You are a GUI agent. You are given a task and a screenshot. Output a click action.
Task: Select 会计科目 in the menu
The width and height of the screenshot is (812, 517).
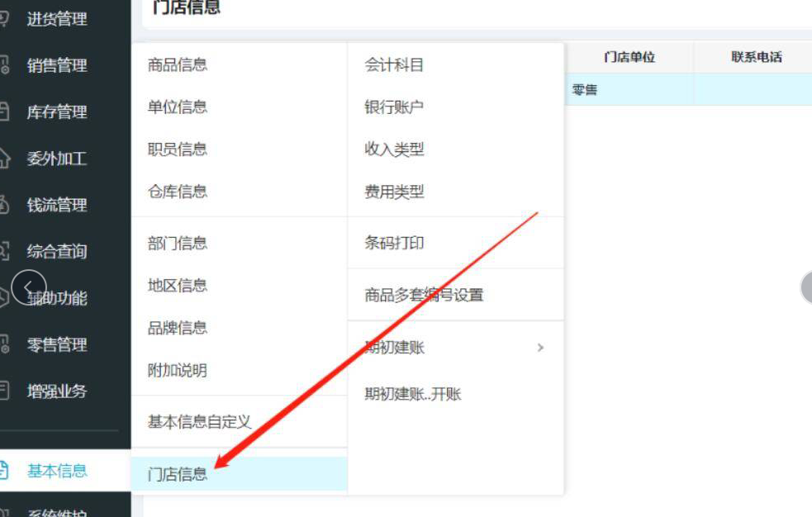(x=394, y=64)
